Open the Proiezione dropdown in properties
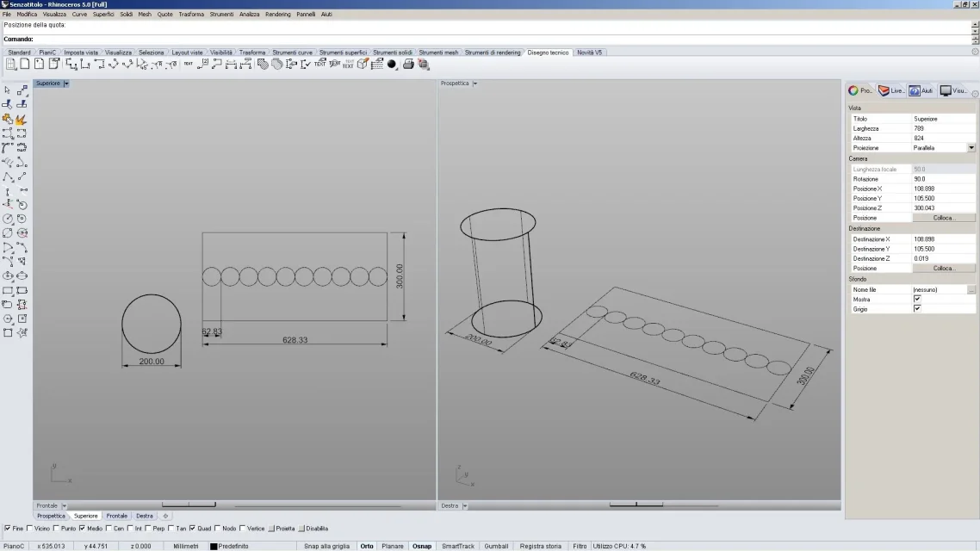 click(971, 148)
